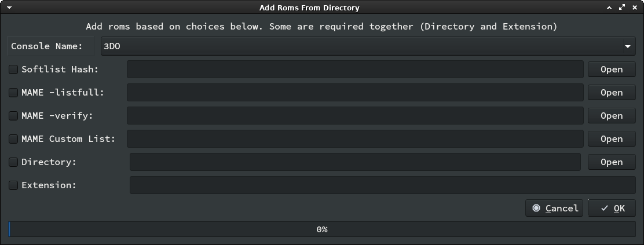
Task: Click the Extension text input field
Action: click(x=382, y=185)
